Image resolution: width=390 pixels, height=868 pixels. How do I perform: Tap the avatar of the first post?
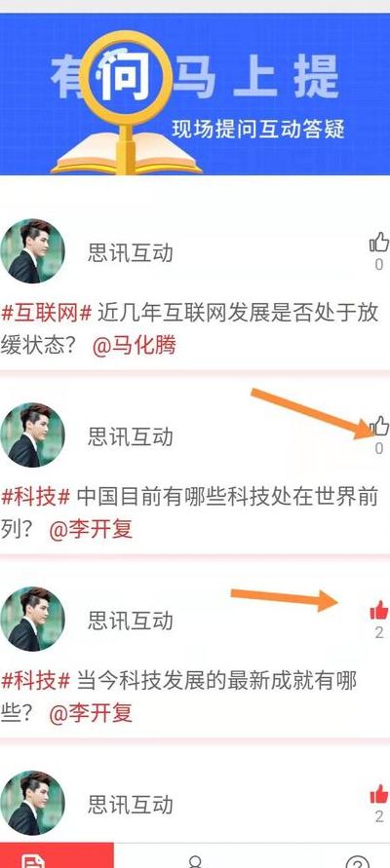click(33, 251)
